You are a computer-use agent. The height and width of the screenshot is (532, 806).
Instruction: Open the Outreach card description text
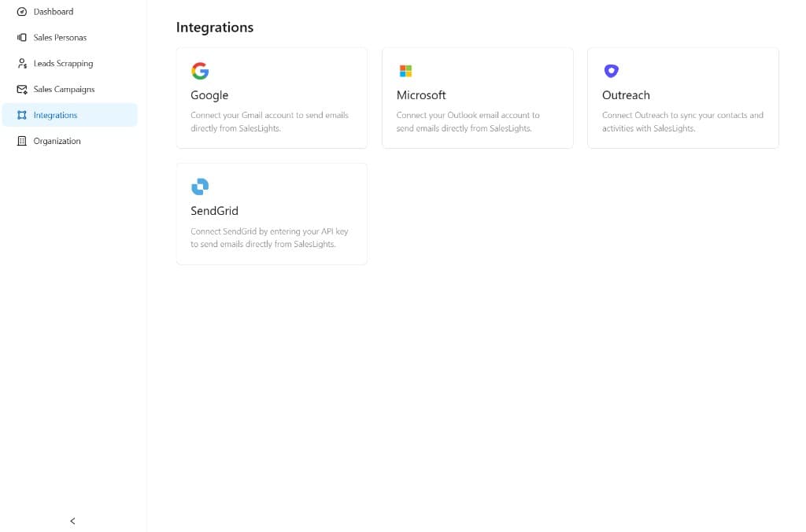click(x=682, y=121)
